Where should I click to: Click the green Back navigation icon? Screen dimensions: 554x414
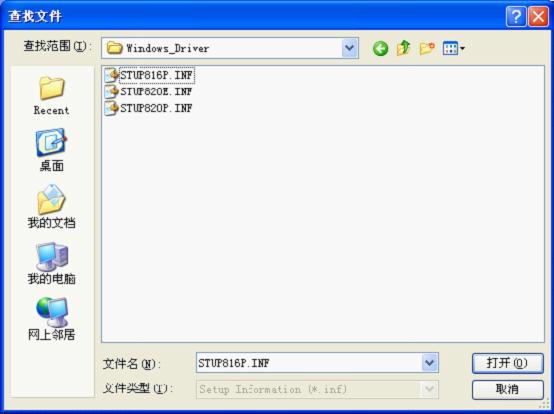point(380,48)
